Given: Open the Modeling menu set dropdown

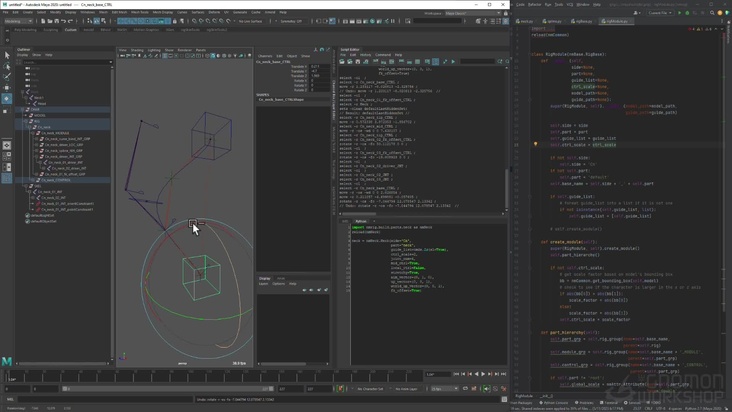Looking at the screenshot, I should (20, 21).
